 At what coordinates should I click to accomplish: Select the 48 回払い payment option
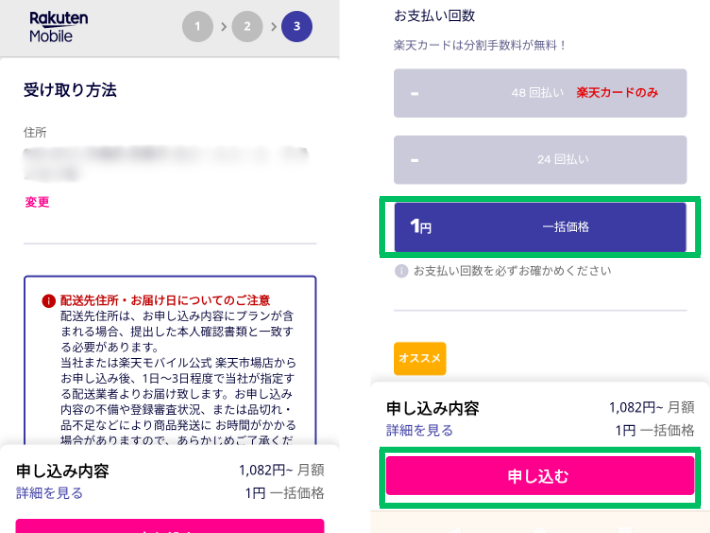pos(540,93)
